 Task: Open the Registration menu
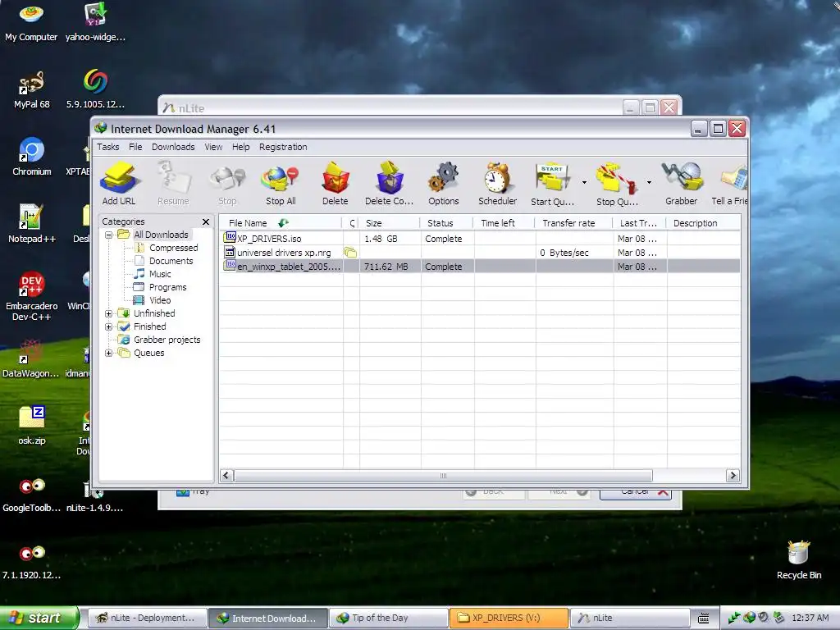283,147
